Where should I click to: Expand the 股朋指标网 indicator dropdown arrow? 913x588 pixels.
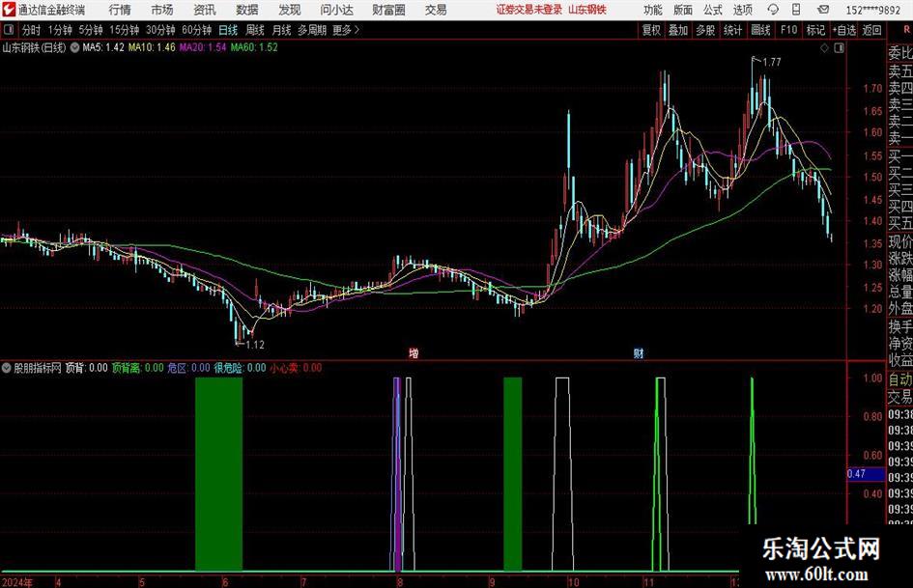pos(7,368)
